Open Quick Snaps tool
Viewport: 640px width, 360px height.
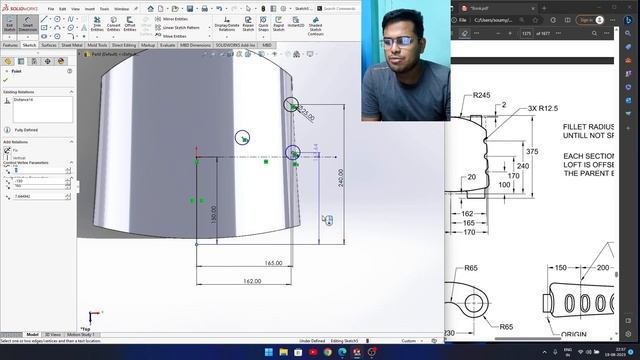tap(264, 24)
